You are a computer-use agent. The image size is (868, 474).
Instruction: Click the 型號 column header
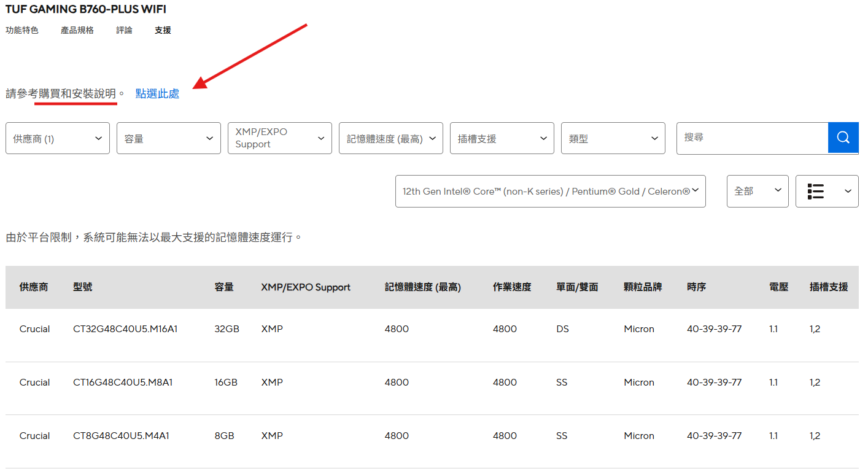click(x=83, y=287)
